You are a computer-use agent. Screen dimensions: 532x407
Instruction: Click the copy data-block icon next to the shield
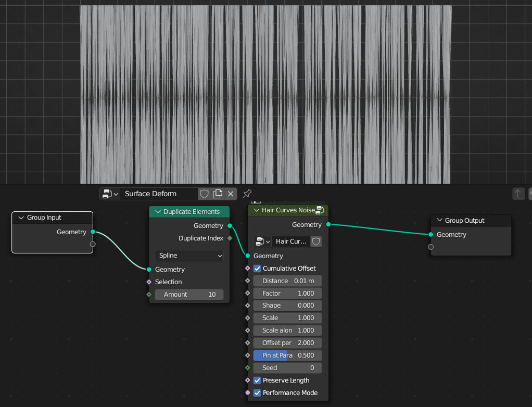click(x=218, y=194)
